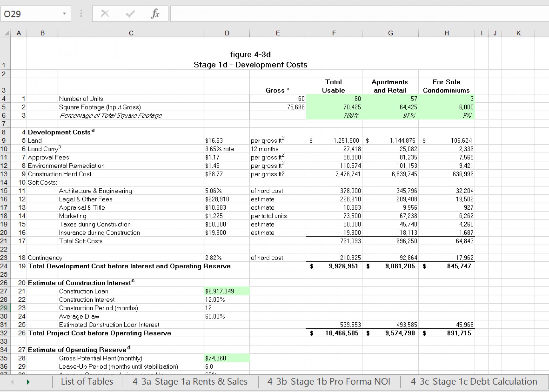This screenshot has height=392, width=549.
Task: Click the vertical ellipsis beside the Name Box
Action: click(x=81, y=13)
